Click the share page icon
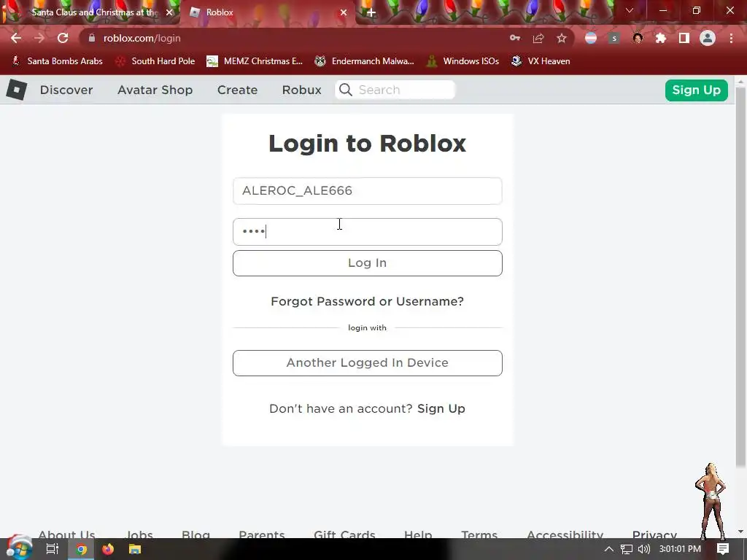Image resolution: width=747 pixels, height=560 pixels. pos(538,38)
